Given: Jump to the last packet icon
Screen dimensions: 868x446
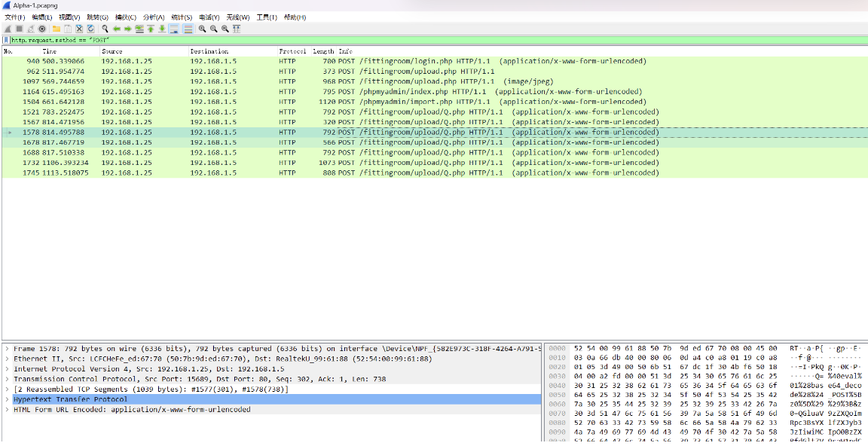Looking at the screenshot, I should [161, 29].
